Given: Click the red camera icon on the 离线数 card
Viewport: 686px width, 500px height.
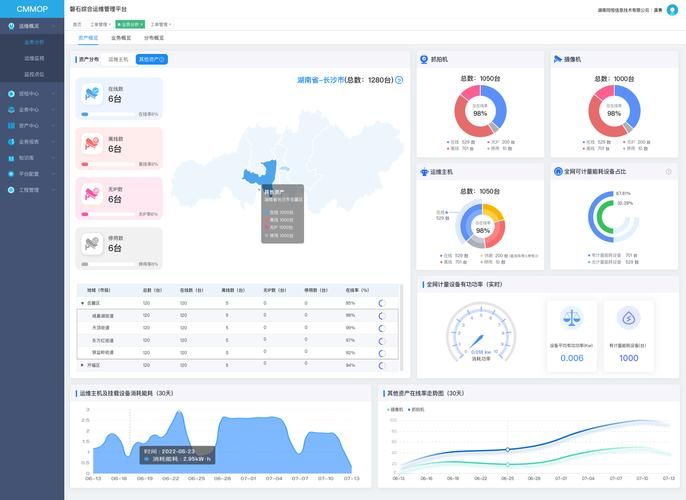Looking at the screenshot, I should (92, 143).
